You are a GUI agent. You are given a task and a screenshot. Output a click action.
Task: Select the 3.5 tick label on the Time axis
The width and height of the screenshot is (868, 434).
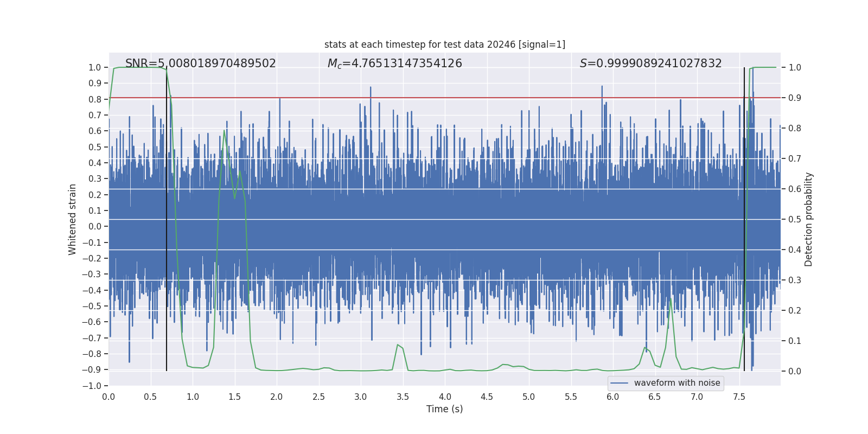403,397
